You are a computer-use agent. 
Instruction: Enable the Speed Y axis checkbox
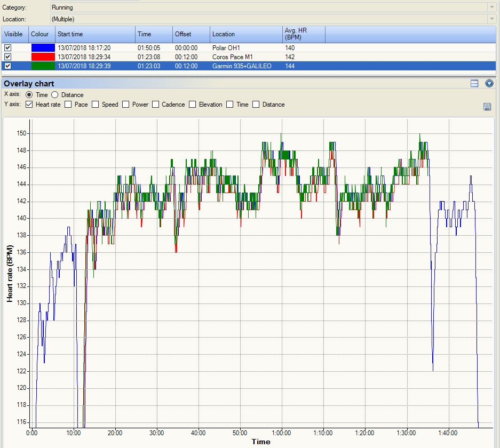click(x=95, y=105)
